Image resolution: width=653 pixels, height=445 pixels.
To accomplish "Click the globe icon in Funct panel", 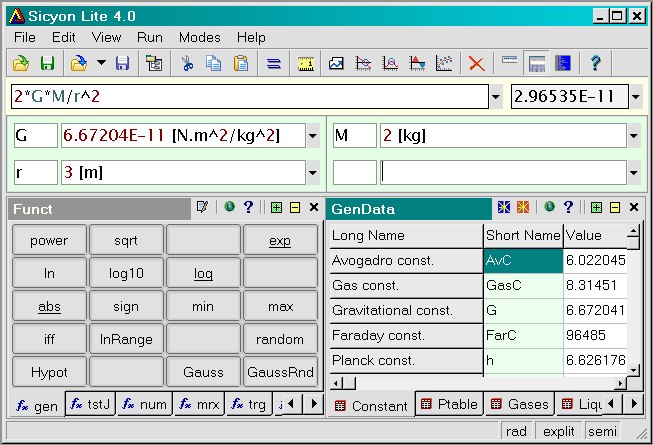I will click(229, 206).
